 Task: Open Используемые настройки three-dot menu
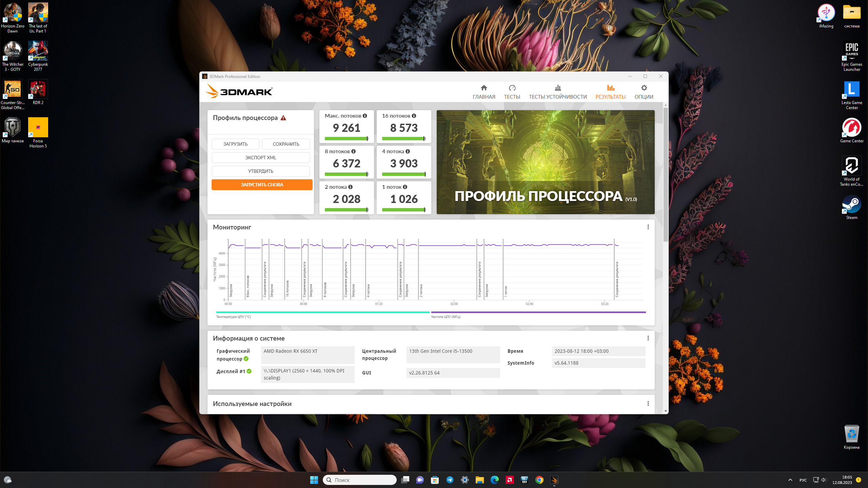(648, 404)
